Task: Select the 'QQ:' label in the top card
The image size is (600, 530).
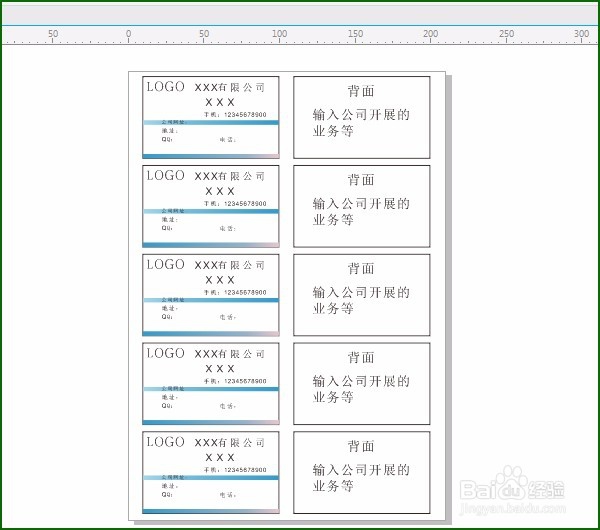Action: (167, 139)
